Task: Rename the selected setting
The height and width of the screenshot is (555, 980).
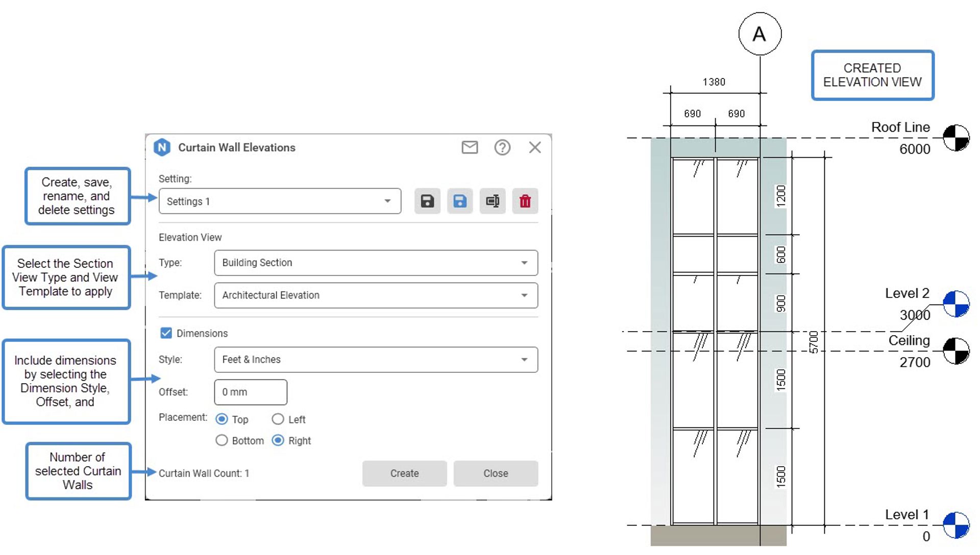Action: pos(492,201)
